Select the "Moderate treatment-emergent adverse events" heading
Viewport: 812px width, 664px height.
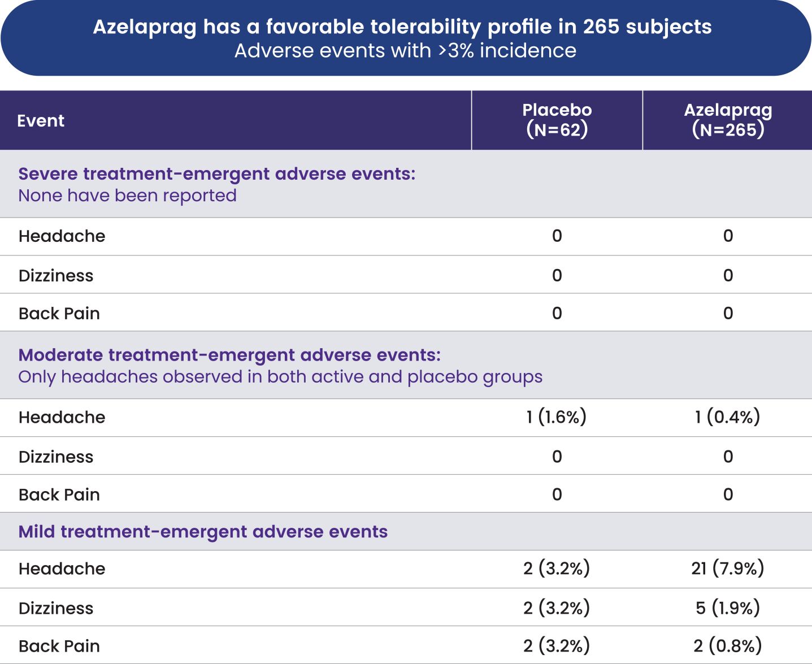coord(229,355)
